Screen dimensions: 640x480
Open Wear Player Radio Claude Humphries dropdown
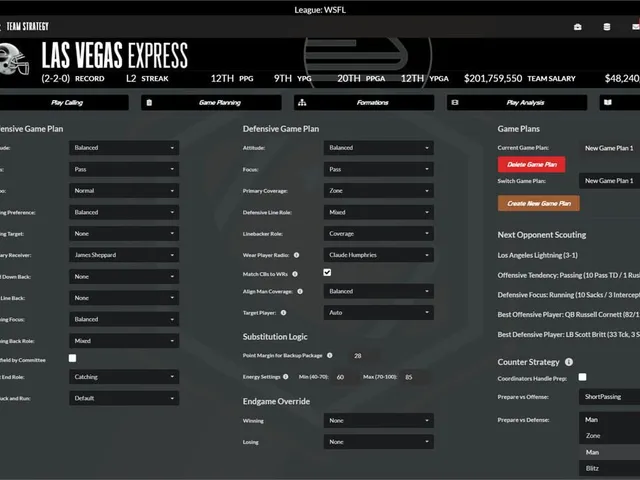379,255
